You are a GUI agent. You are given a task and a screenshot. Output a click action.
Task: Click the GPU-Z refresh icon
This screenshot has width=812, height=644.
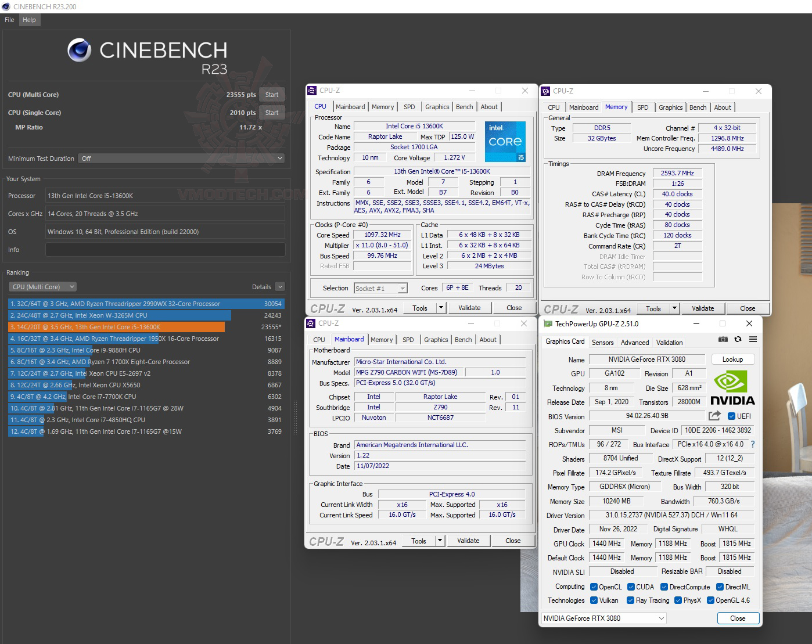738,339
